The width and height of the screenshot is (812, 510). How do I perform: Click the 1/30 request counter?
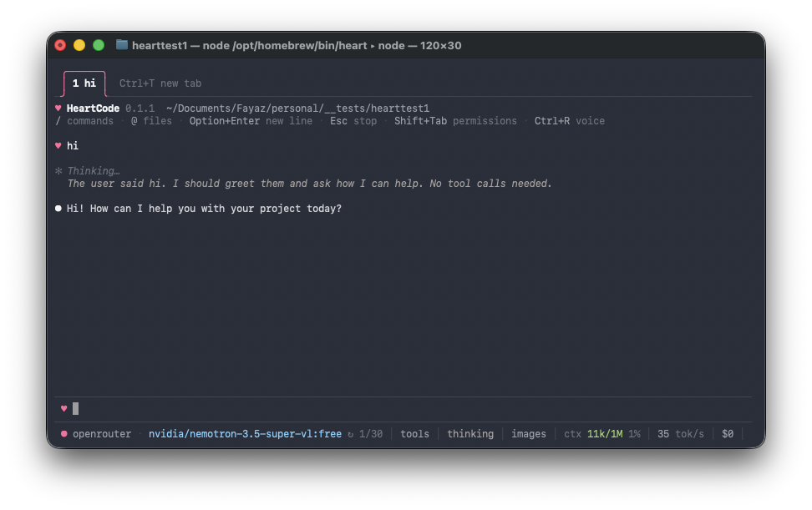[371, 434]
